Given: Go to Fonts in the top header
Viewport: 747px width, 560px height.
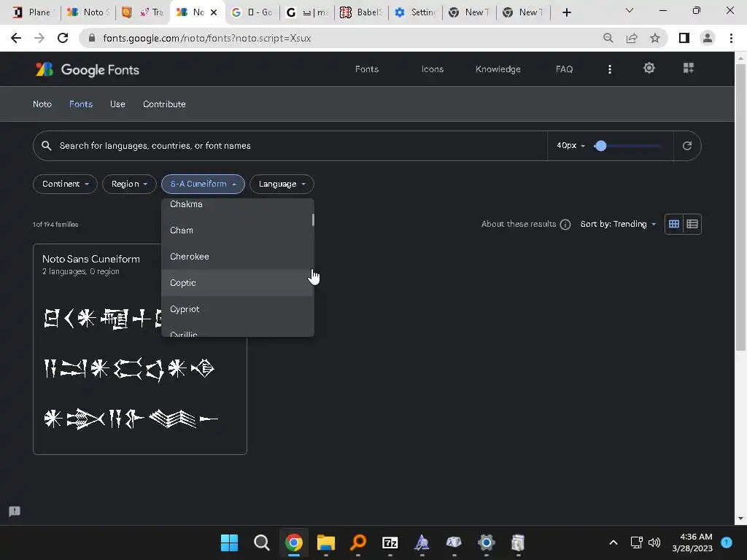Looking at the screenshot, I should tap(367, 69).
